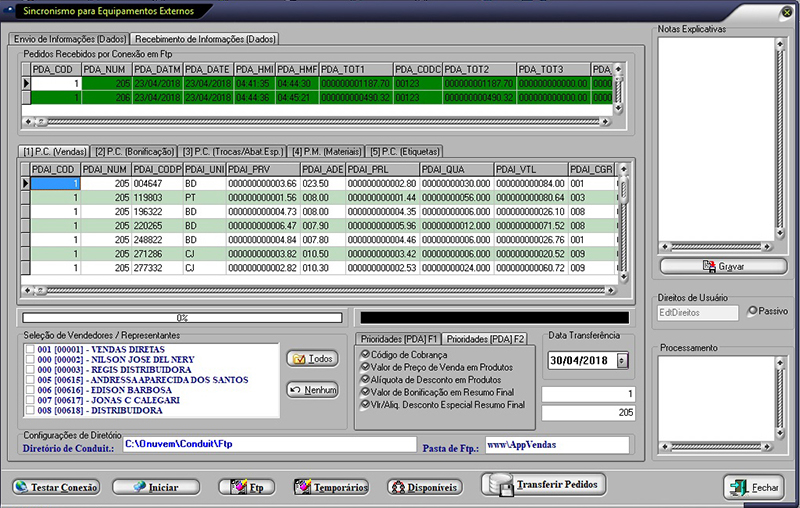Click the Todos select-all button
Screen dimensions: 800x508
311,358
